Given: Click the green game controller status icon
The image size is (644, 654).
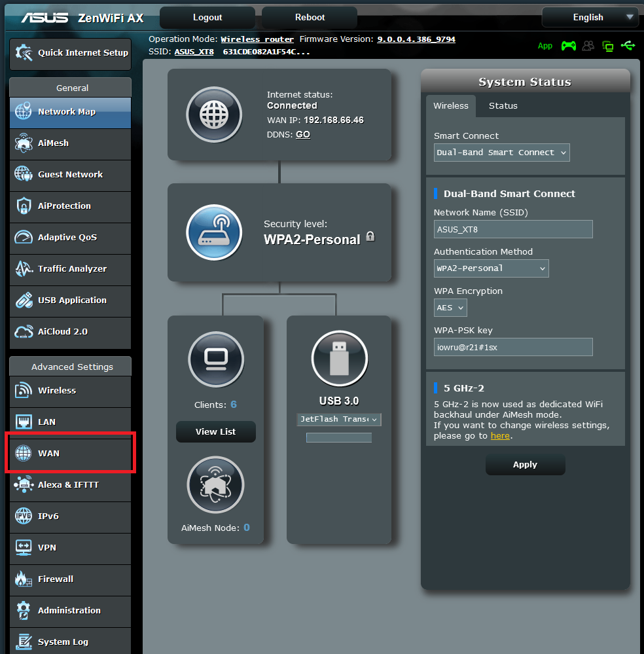Looking at the screenshot, I should coord(569,46).
